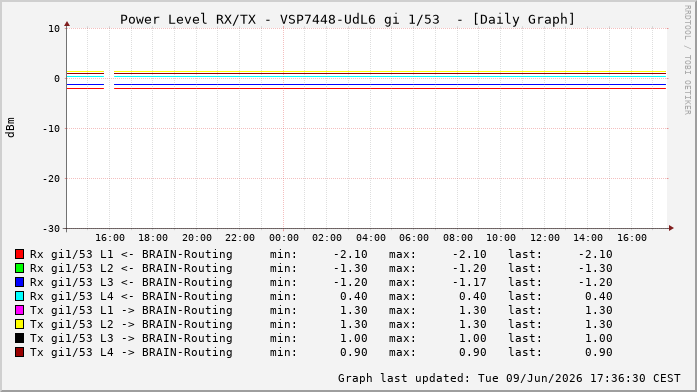Viewport: 697px width, 392px height.
Task: Click the yellow Tx L2 legend swatch
Action: pos(19,324)
